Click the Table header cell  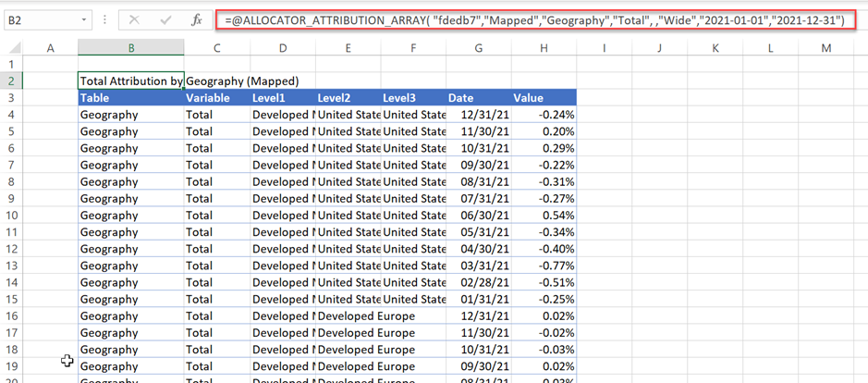[130, 98]
